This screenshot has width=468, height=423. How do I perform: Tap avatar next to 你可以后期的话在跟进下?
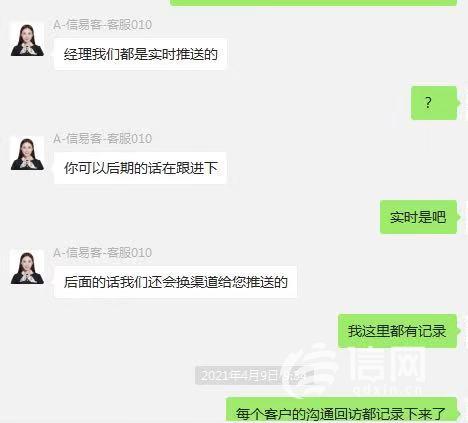pos(27,153)
